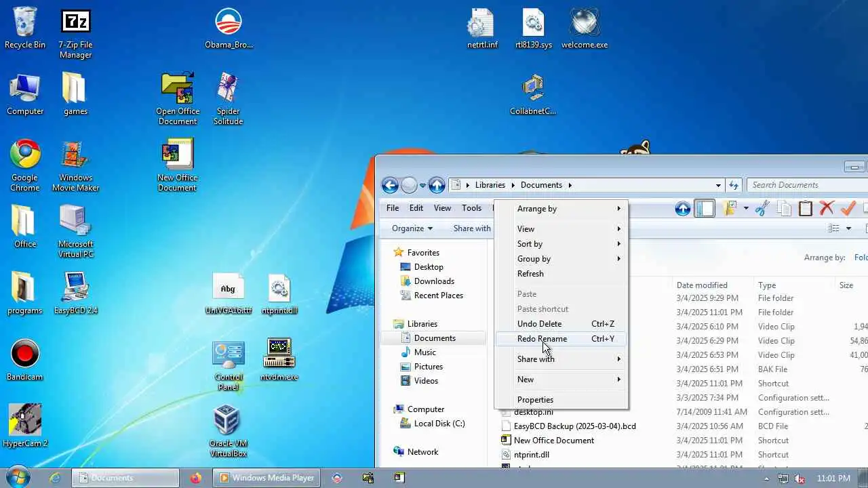This screenshot has height=488, width=868.
Task: Click Share with button in command bar
Action: (x=472, y=228)
